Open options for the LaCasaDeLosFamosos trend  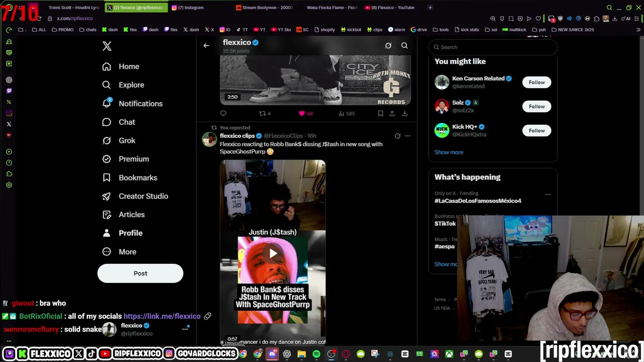click(x=548, y=195)
